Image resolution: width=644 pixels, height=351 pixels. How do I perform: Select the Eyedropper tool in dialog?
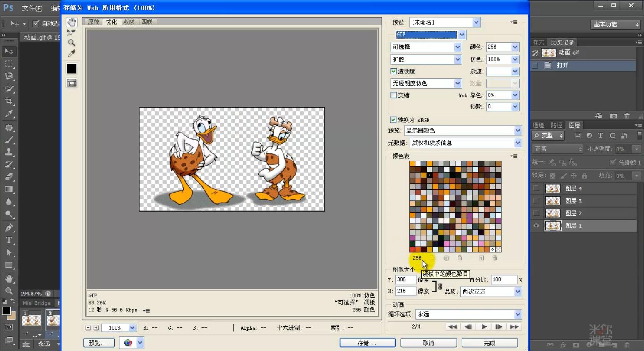[72, 53]
